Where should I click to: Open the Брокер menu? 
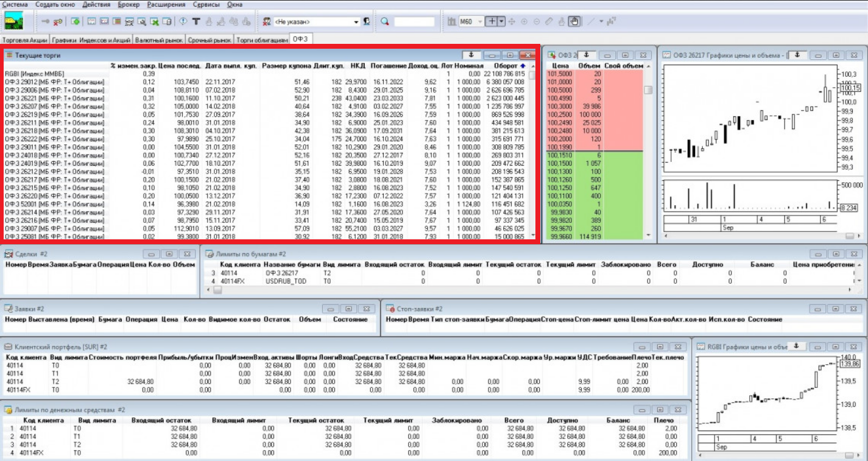(129, 4)
